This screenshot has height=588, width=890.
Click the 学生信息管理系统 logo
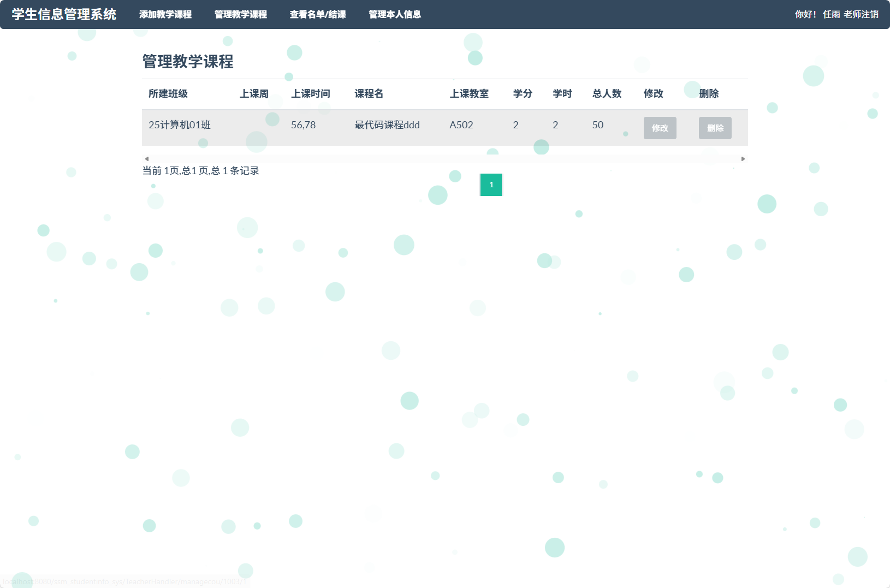click(x=63, y=15)
